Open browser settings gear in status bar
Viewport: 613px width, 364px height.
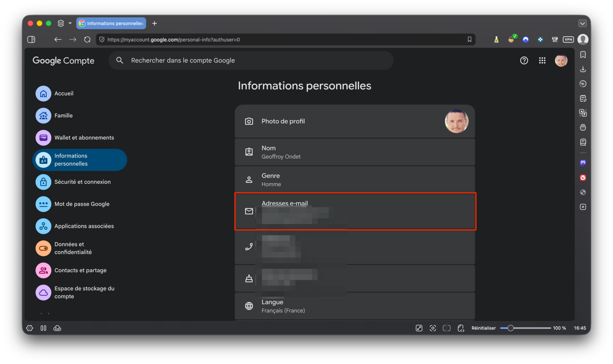pos(30,328)
